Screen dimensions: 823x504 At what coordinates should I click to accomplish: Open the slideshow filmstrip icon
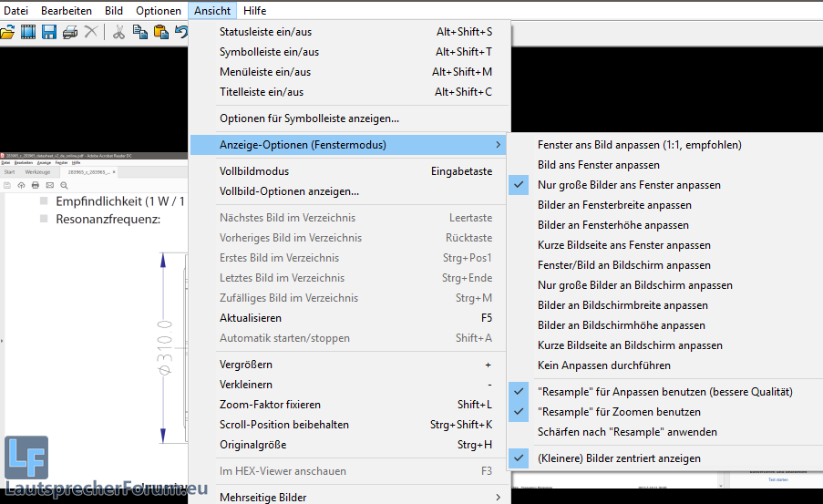(28, 32)
